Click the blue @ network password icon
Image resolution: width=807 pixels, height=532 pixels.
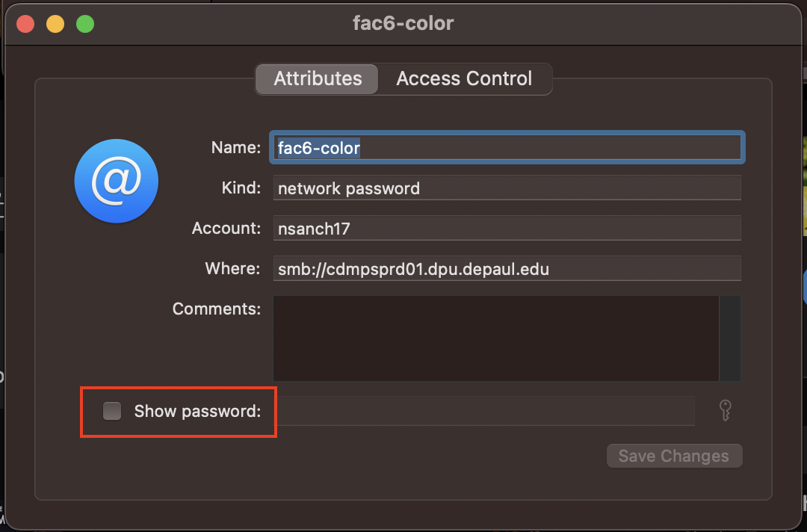[117, 181]
